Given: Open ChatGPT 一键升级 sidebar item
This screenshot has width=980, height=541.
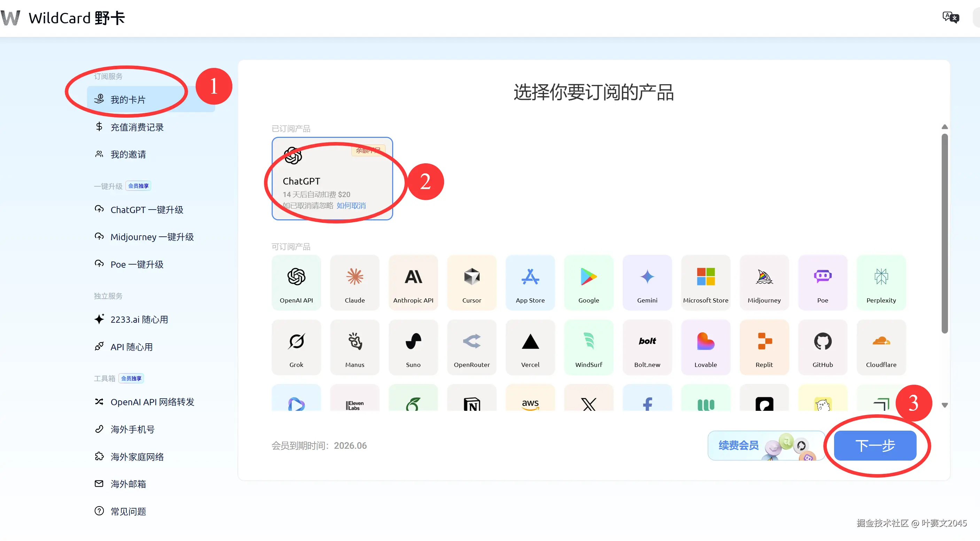Looking at the screenshot, I should tap(147, 210).
